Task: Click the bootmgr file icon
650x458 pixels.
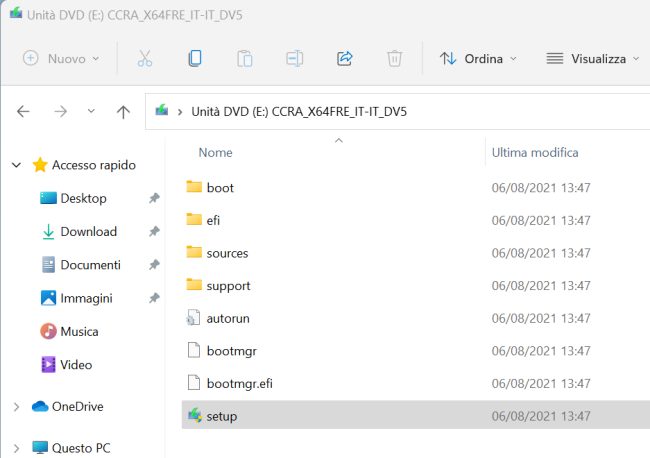Action: (x=194, y=350)
